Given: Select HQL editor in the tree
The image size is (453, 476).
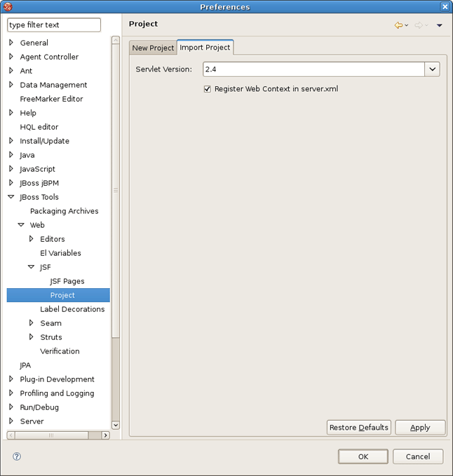Looking at the screenshot, I should point(39,127).
